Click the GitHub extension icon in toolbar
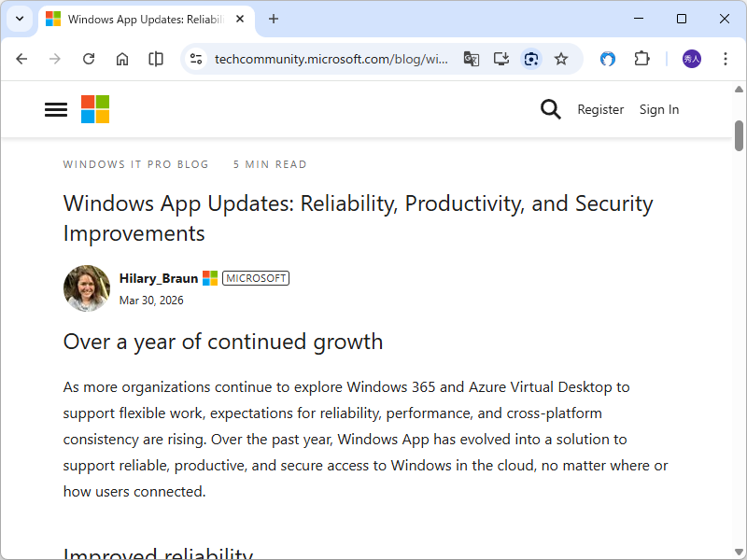Viewport: 747px width, 560px height. click(x=607, y=58)
